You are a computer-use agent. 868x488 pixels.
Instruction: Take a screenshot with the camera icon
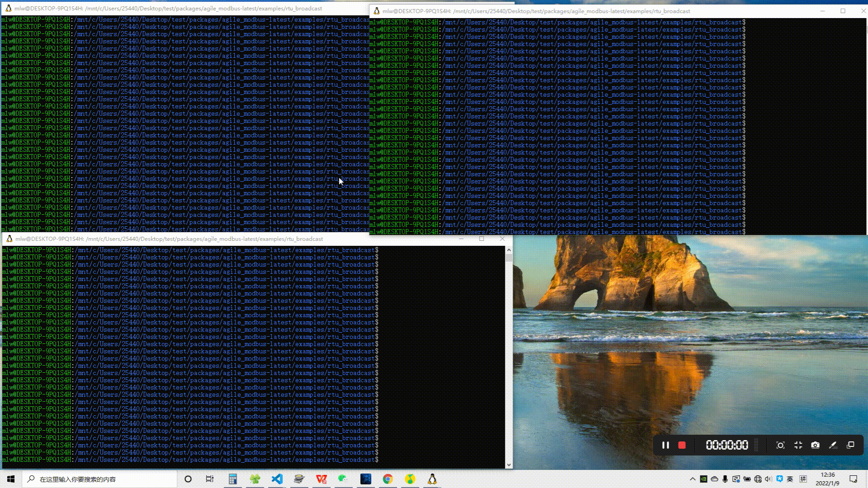(x=815, y=445)
